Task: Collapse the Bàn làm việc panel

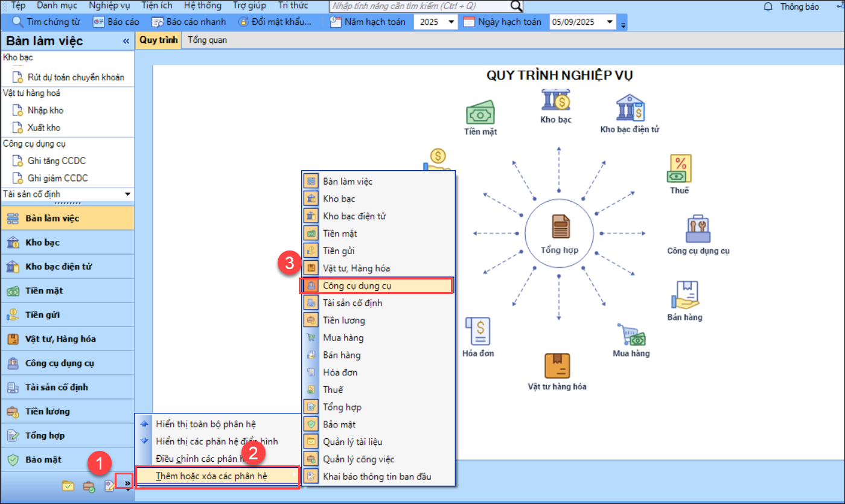Action: pos(126,42)
